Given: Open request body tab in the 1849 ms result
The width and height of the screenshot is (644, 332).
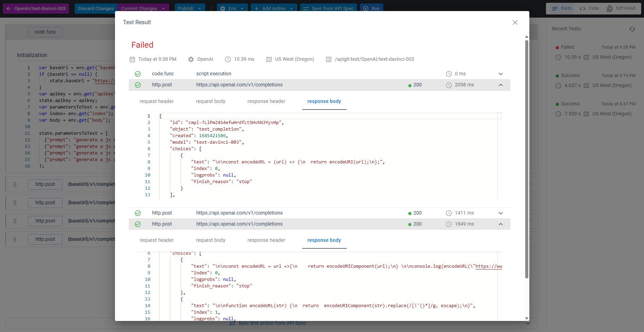Looking at the screenshot, I should 211,240.
